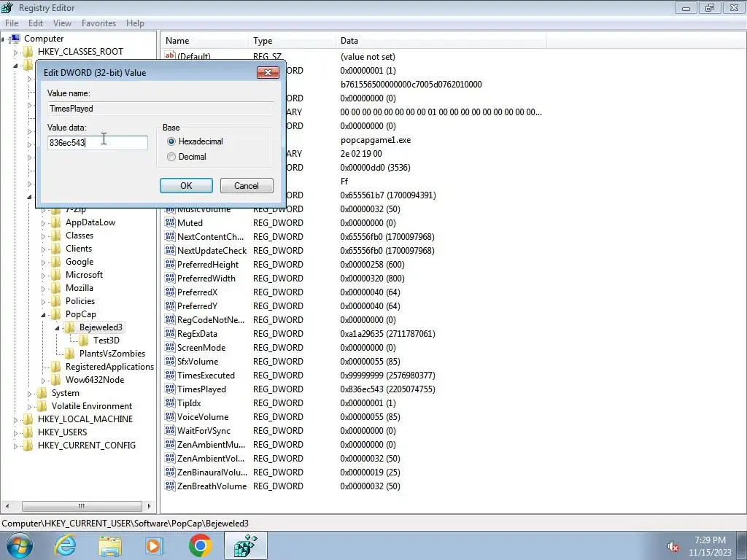Expand the HKEY_CLASSES_ROOT tree node
The height and width of the screenshot is (560, 747).
click(x=16, y=52)
